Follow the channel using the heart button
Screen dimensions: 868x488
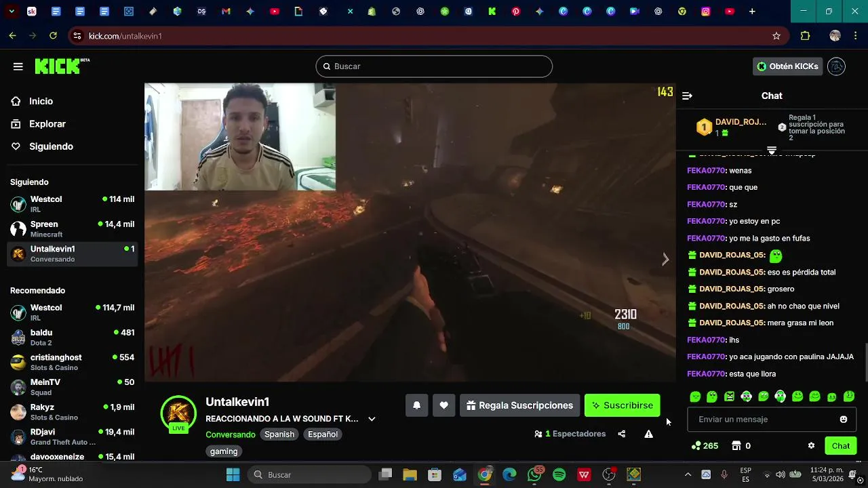coord(443,405)
